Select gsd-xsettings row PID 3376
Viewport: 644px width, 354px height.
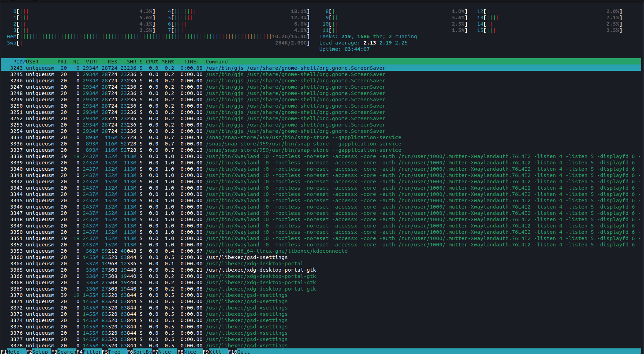point(321,333)
